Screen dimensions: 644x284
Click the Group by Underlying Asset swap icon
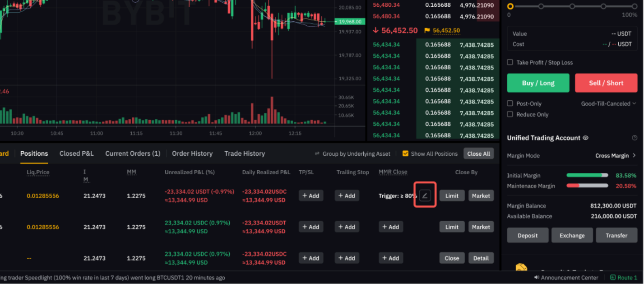click(317, 154)
